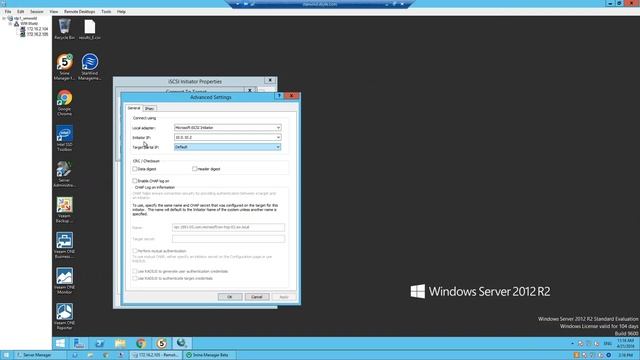This screenshot has height=360, width=640.
Task: Click OK in Advanced Settings
Action: (x=230, y=297)
